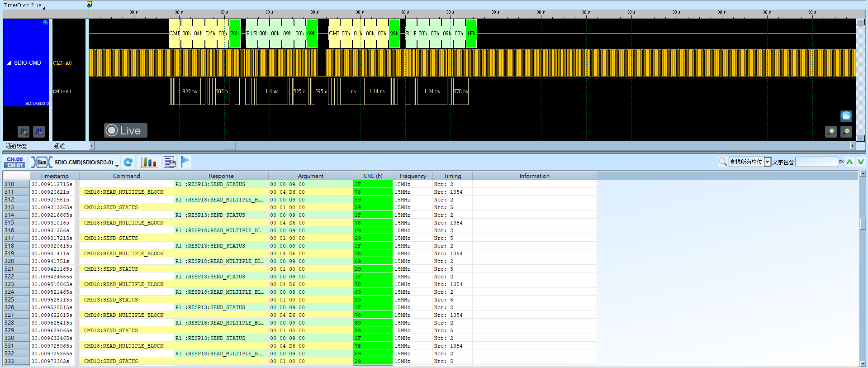Screen dimensions: 868x368
Task: Select the CMD-A1 channel label
Action: (62, 91)
